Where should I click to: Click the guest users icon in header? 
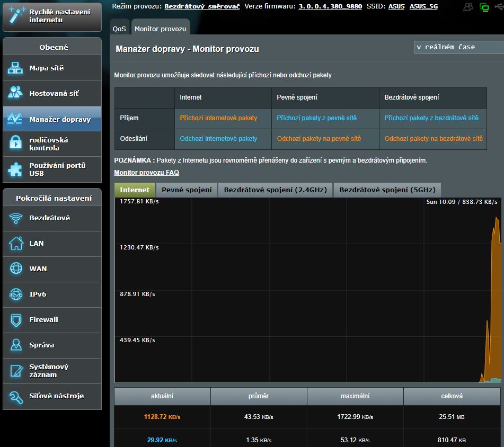(468, 7)
